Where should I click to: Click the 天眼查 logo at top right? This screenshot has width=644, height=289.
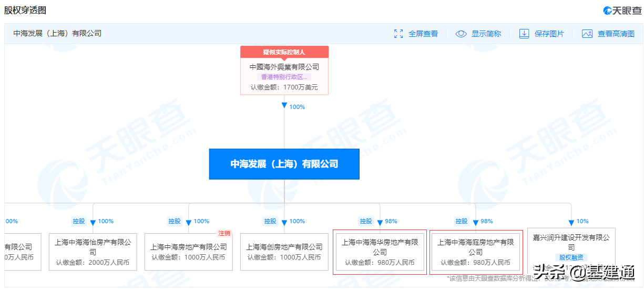coord(621,11)
